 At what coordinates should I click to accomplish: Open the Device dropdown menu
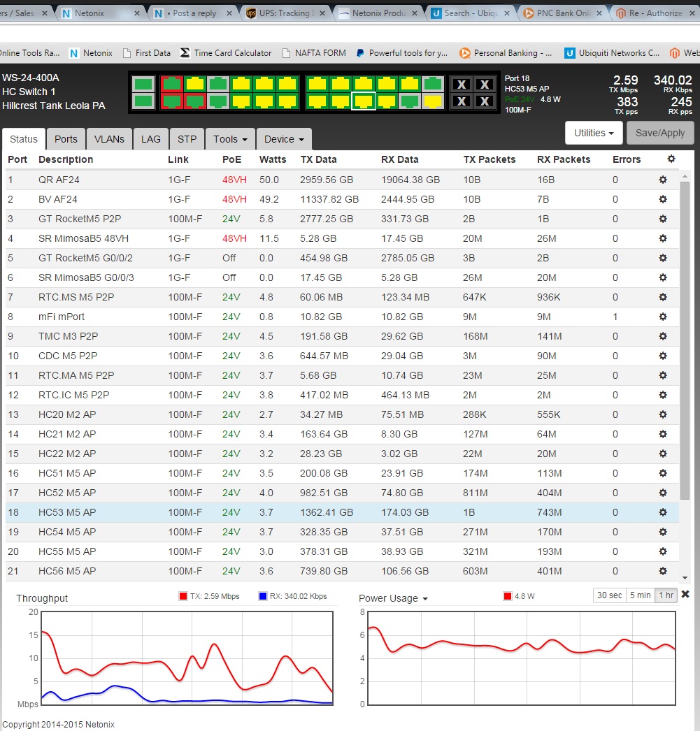(x=283, y=138)
